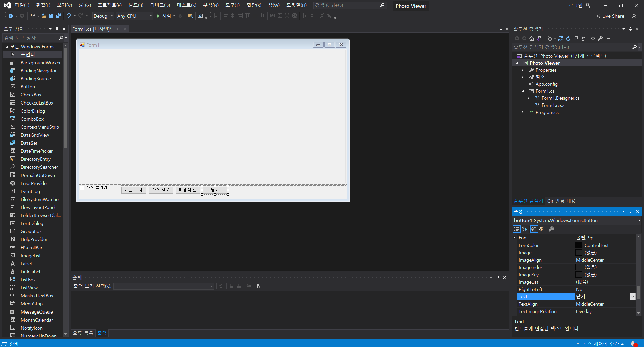Open the 편집(E) menu
The image size is (644, 347).
tap(43, 5)
